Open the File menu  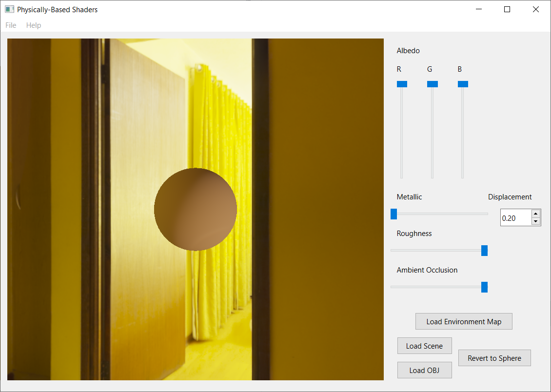11,25
